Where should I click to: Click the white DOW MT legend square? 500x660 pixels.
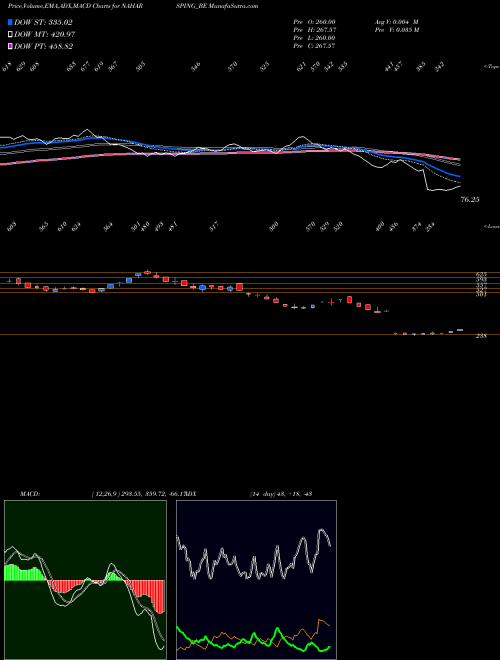click(10, 34)
